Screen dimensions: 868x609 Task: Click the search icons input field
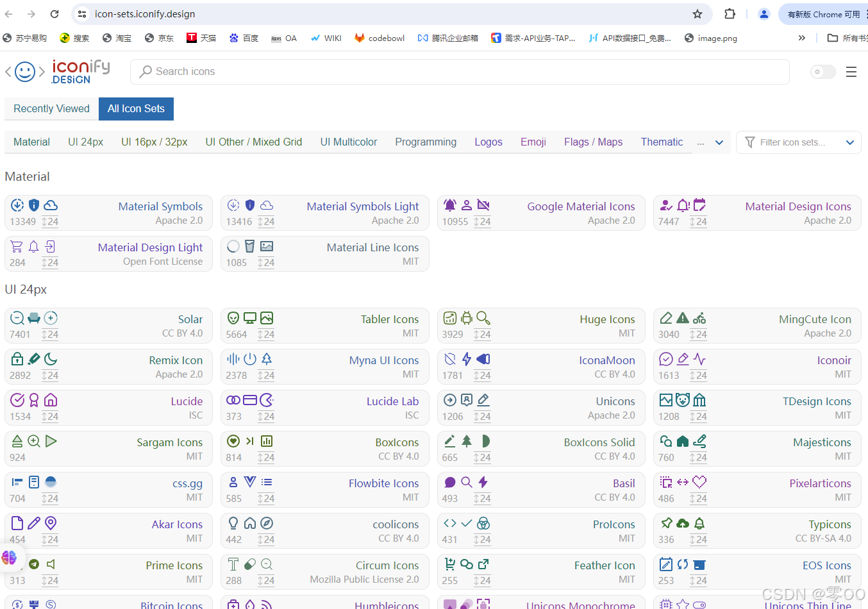pyautogui.click(x=460, y=72)
